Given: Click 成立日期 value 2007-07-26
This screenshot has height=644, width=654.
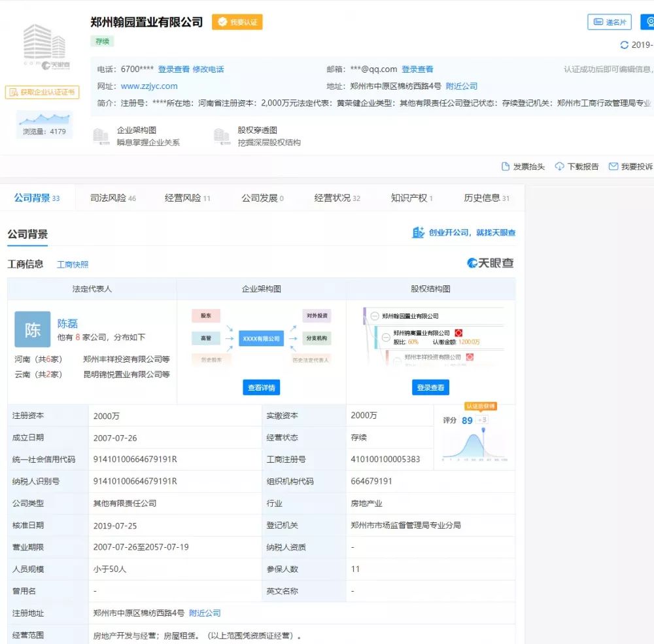Looking at the screenshot, I should click(x=115, y=438).
